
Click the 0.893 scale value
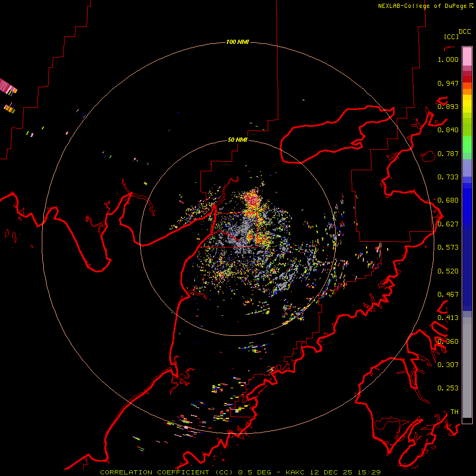(448, 106)
